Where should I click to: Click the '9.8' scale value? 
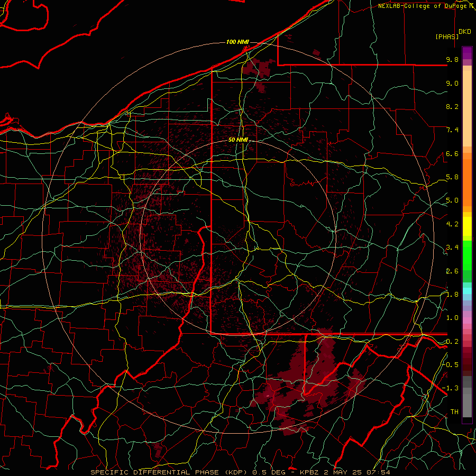(452, 59)
